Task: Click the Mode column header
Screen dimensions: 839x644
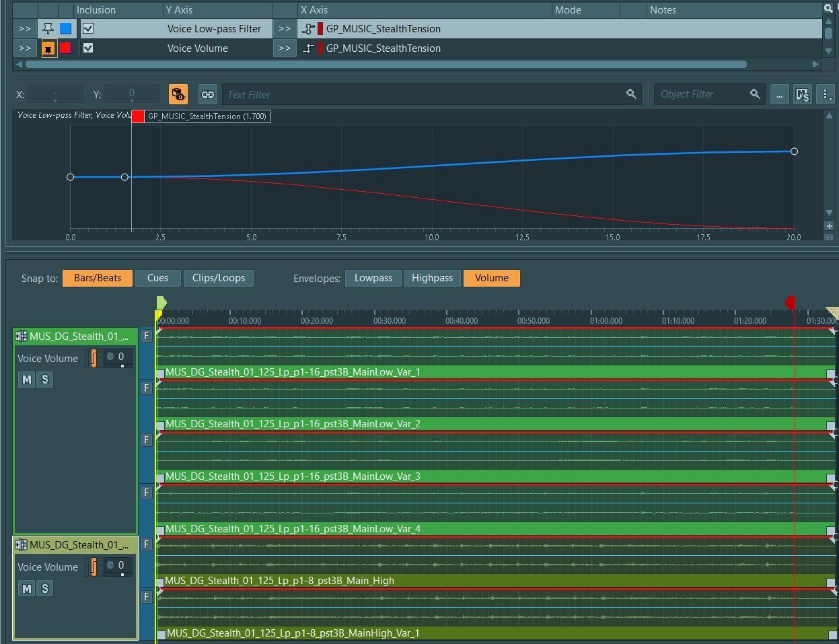Action: (x=585, y=10)
